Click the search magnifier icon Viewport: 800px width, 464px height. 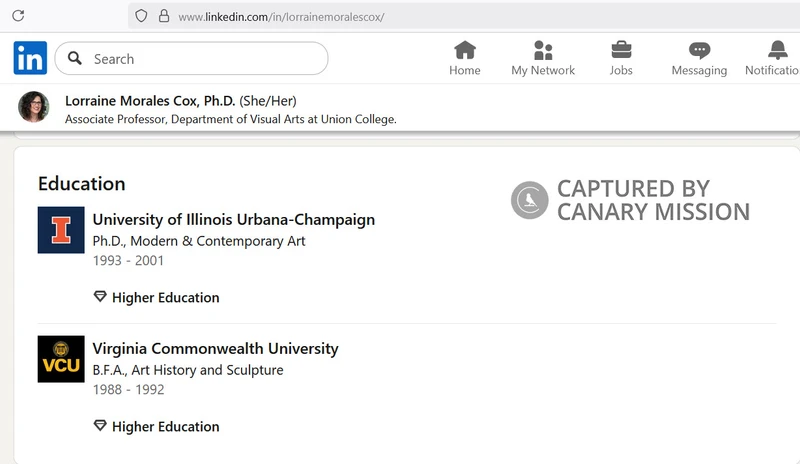coord(74,58)
